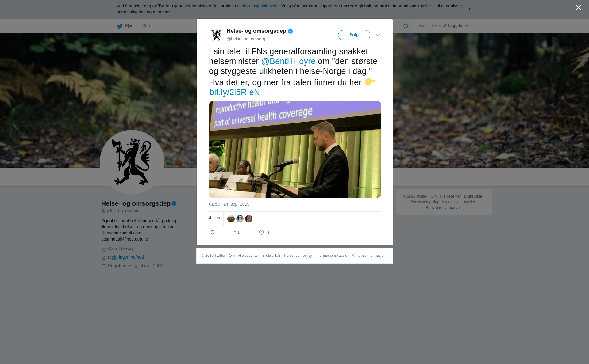
Task: Open the @BentHHoyre mention
Action: pos(288,61)
